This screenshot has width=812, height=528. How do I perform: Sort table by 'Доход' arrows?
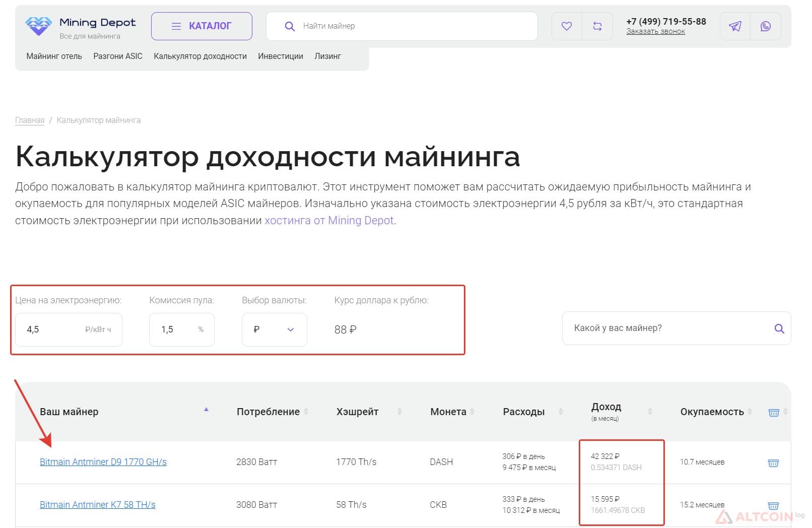(650, 412)
